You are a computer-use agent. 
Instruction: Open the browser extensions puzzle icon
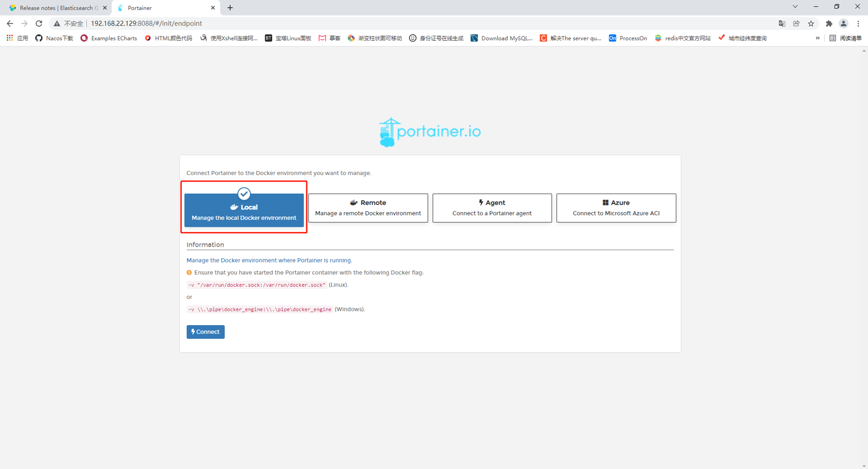829,23
